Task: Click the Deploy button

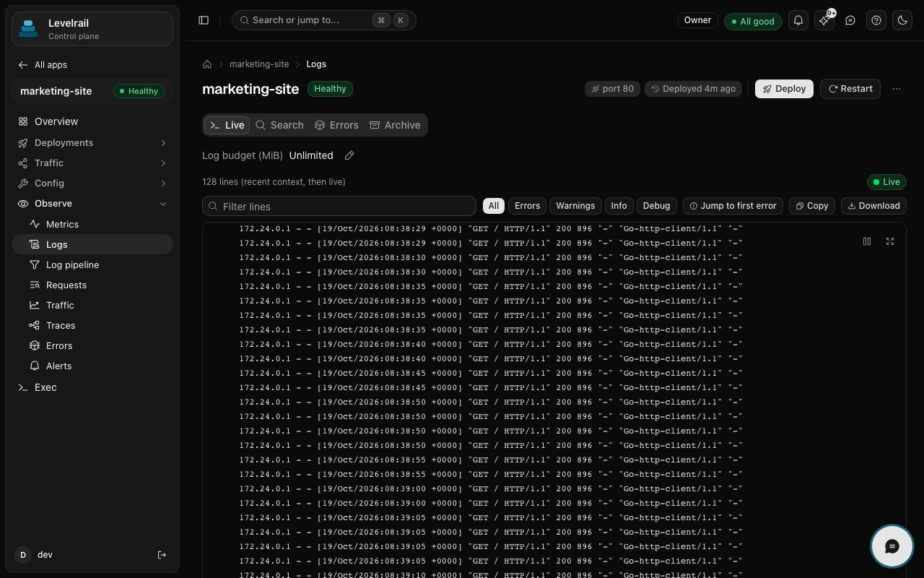Action: (x=784, y=89)
